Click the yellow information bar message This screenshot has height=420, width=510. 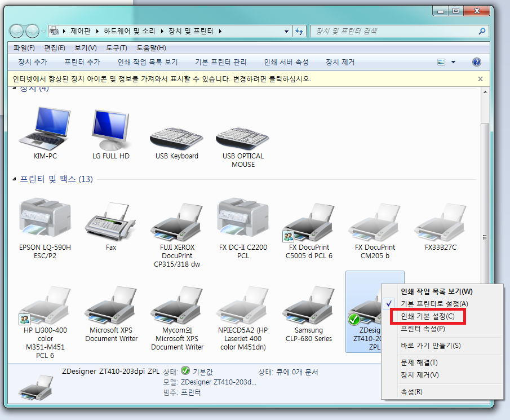coord(162,79)
